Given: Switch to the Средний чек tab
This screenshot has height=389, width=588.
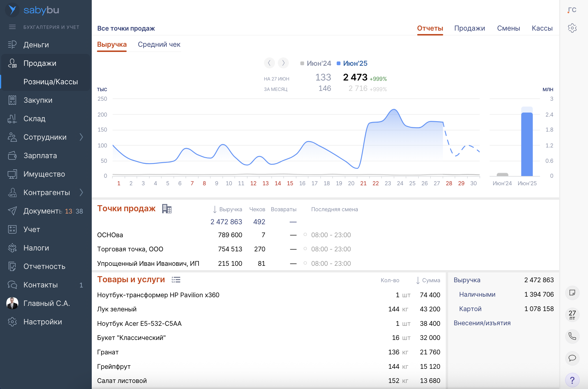Looking at the screenshot, I should (159, 44).
